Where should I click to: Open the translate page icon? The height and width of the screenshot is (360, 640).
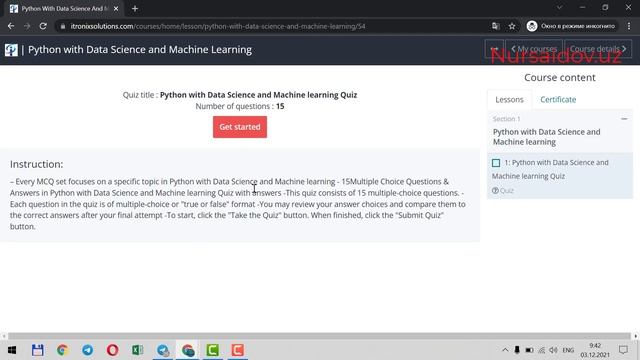point(496,26)
